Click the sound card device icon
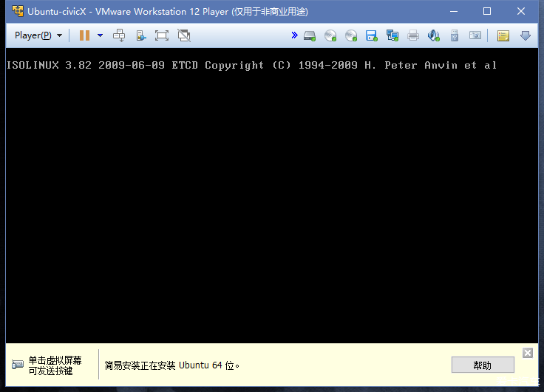 [434, 35]
